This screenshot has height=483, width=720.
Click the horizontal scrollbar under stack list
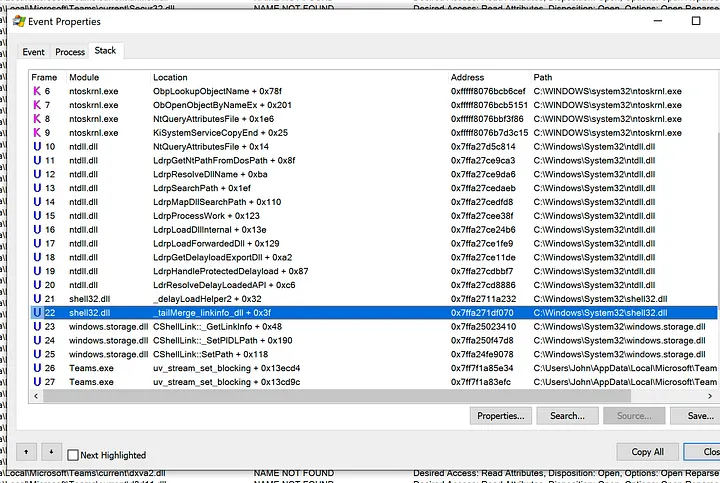tap(300, 395)
